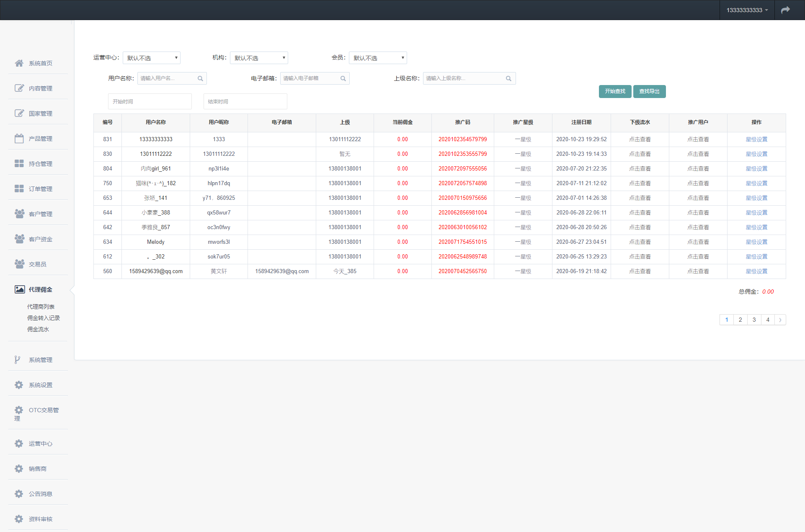Open the 13333333333 account dropdown

point(747,10)
